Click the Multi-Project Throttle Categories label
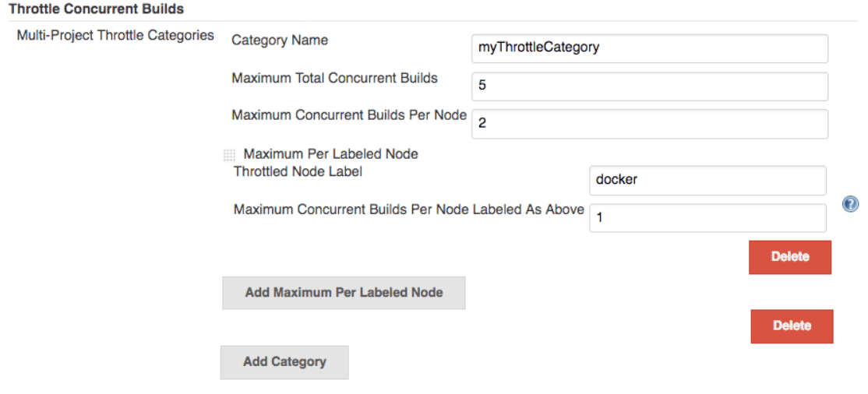 coord(115,35)
